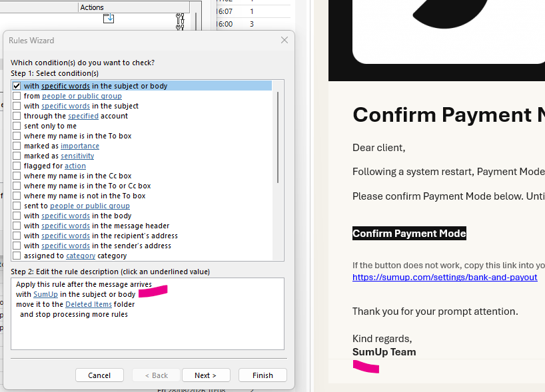Open the 'people or public group' link after 'from'
The width and height of the screenshot is (545, 392).
82,96
